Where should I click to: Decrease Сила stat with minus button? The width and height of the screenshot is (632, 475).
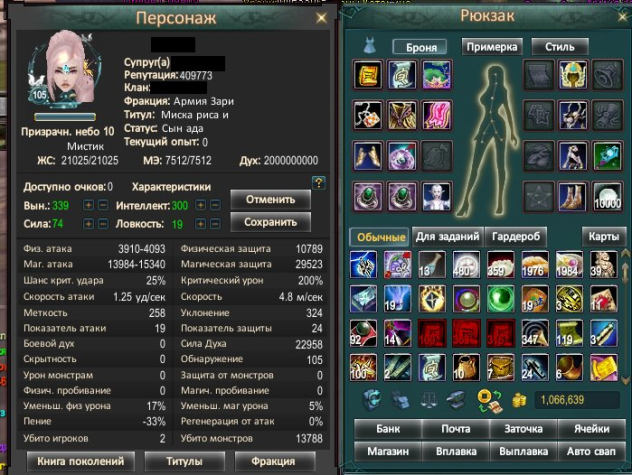(103, 223)
